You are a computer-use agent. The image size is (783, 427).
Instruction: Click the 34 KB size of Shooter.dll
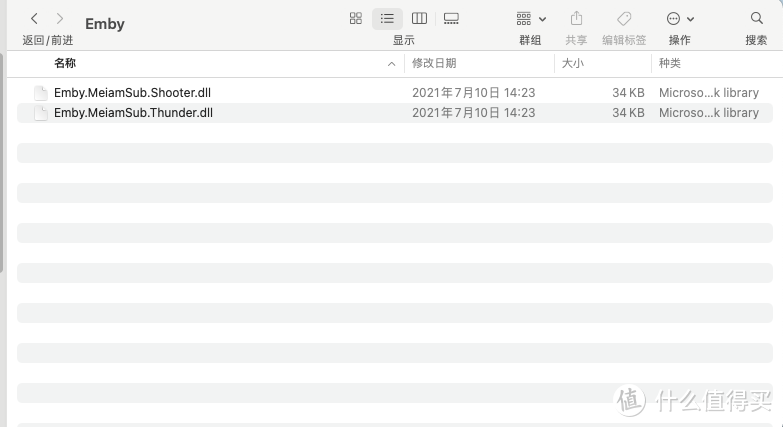(628, 93)
